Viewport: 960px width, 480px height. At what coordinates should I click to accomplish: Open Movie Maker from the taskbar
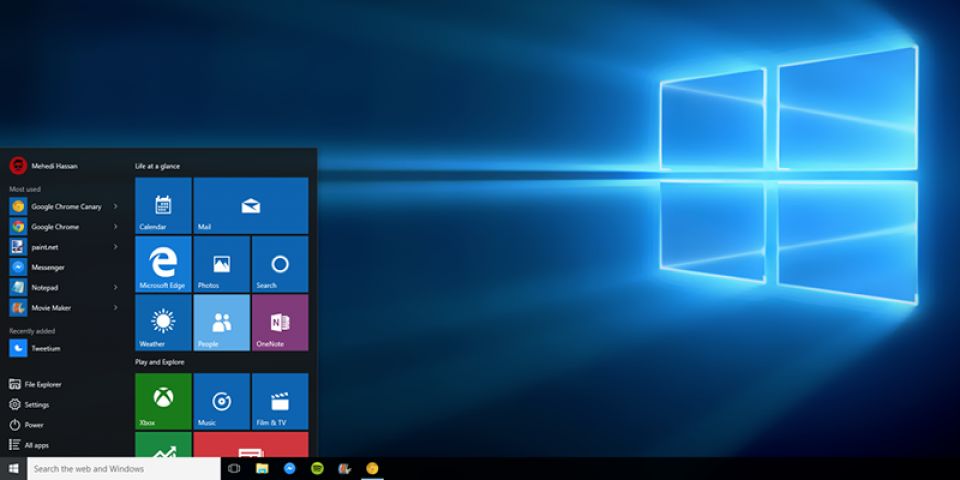pyautogui.click(x=345, y=468)
